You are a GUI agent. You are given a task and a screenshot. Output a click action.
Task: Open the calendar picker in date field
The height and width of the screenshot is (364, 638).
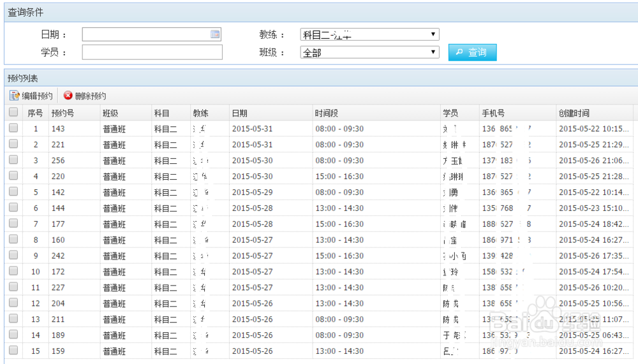pos(215,34)
